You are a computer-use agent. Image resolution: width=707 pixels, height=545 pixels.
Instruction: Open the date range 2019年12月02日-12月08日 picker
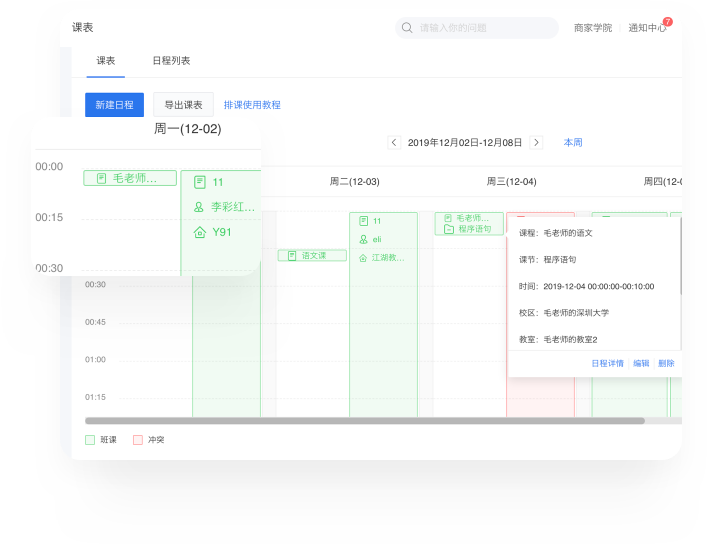[x=465, y=143]
